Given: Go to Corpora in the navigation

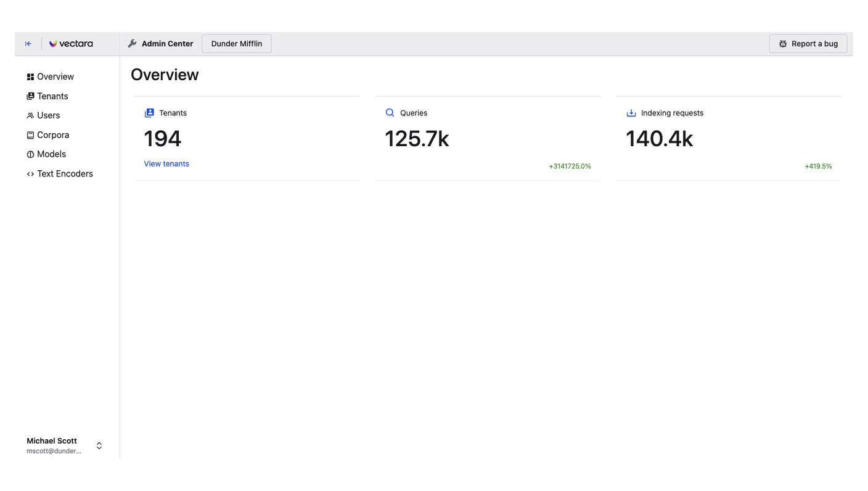Looking at the screenshot, I should pyautogui.click(x=53, y=135).
